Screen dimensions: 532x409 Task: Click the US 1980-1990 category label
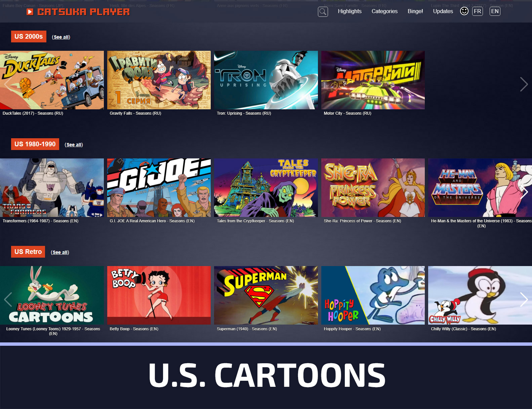coord(35,144)
